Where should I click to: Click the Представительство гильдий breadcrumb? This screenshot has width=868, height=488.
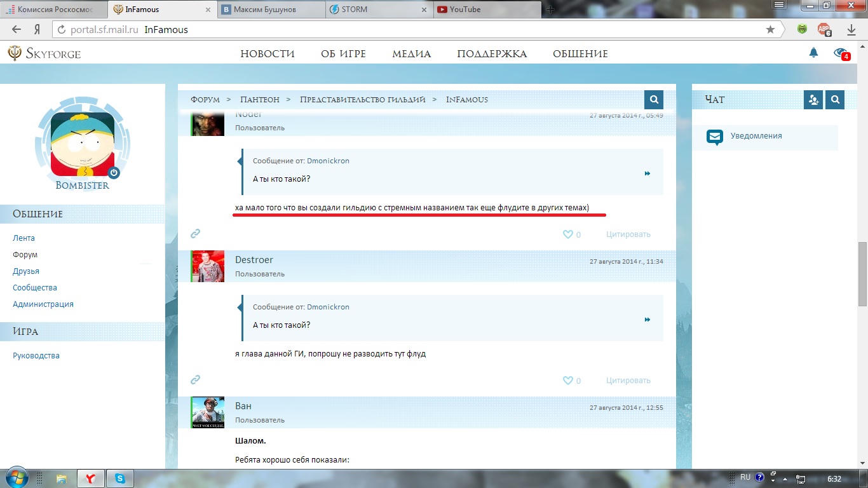pos(363,100)
